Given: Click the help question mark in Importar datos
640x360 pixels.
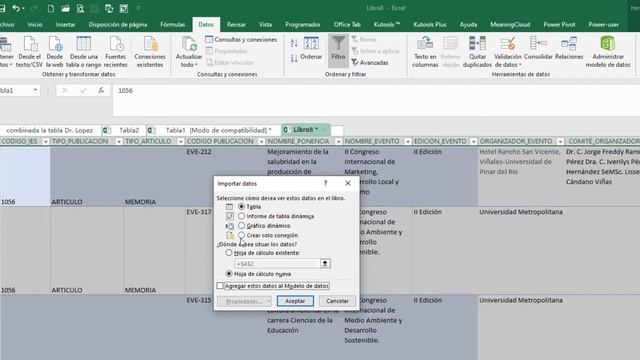Looking at the screenshot, I should coord(325,183).
